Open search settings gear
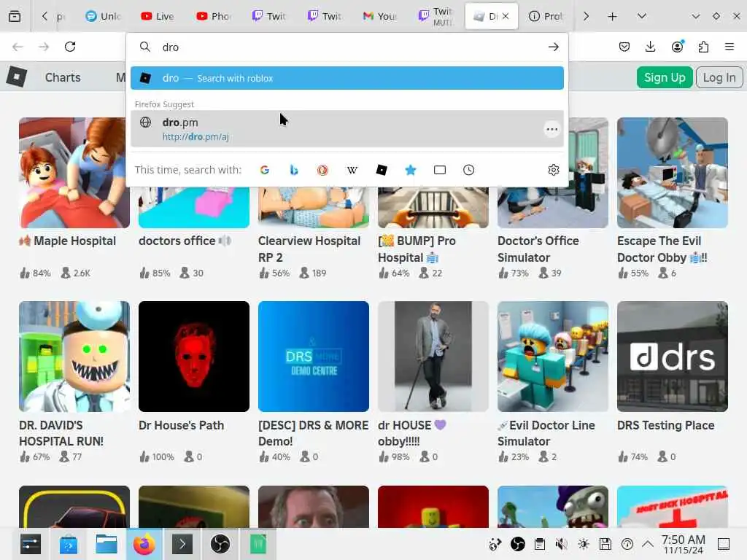747x560 pixels. (x=553, y=170)
